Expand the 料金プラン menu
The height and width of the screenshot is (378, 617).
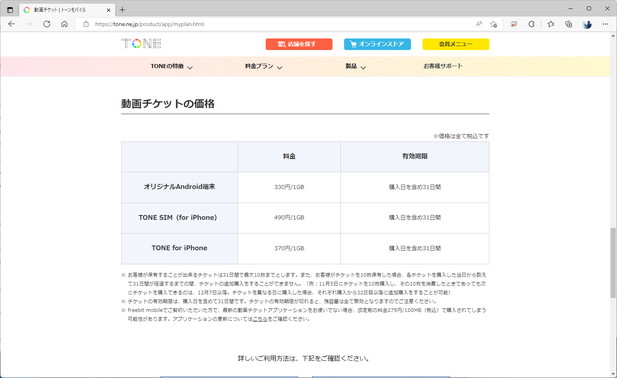click(x=263, y=66)
